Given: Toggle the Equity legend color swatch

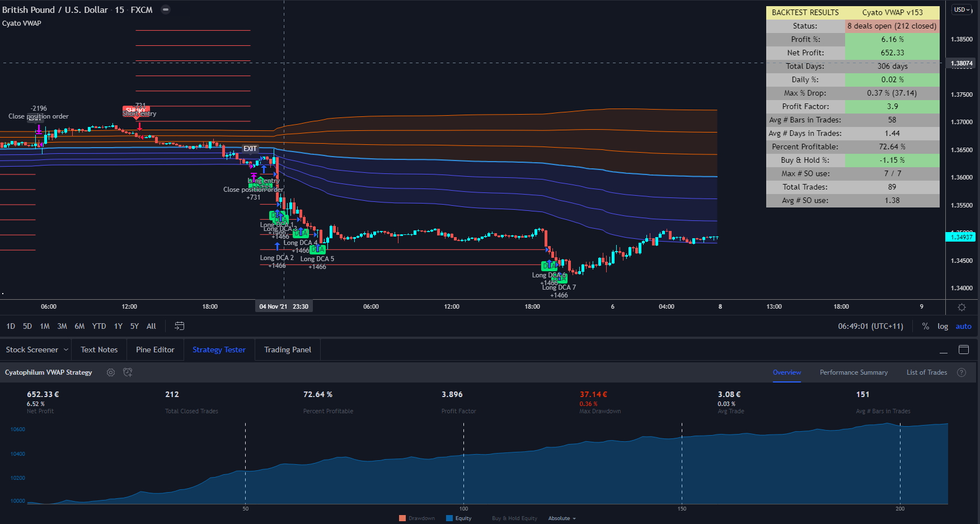Looking at the screenshot, I should point(449,518).
